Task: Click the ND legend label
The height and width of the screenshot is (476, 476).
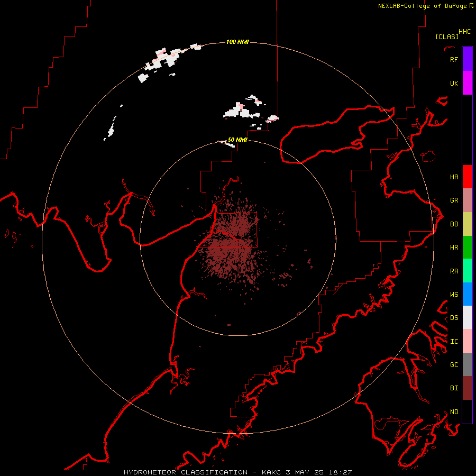Action: coord(454,411)
